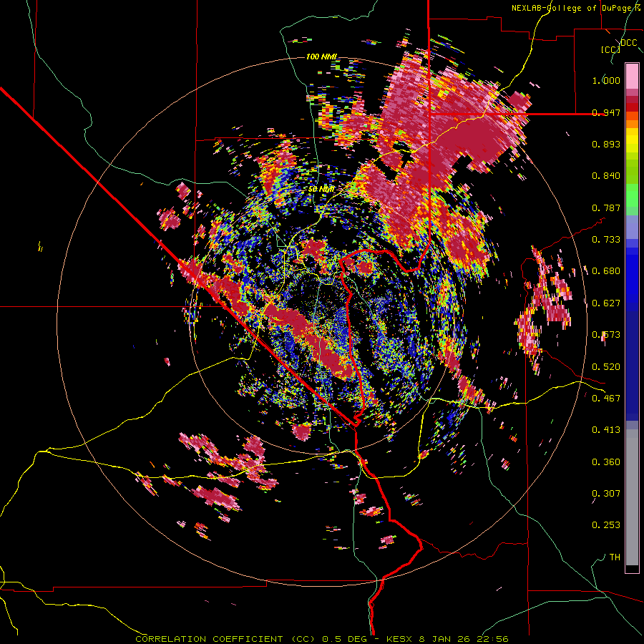
Task: Select the 0.787 legend value
Action: pos(606,208)
